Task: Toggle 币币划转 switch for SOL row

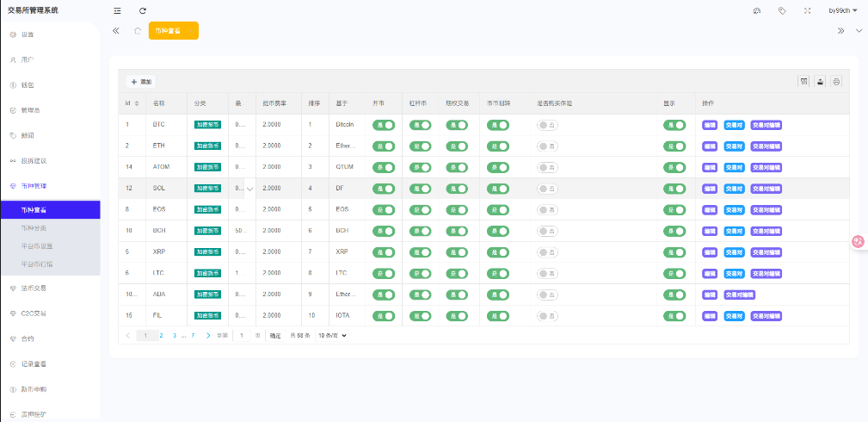Action: [498, 189]
